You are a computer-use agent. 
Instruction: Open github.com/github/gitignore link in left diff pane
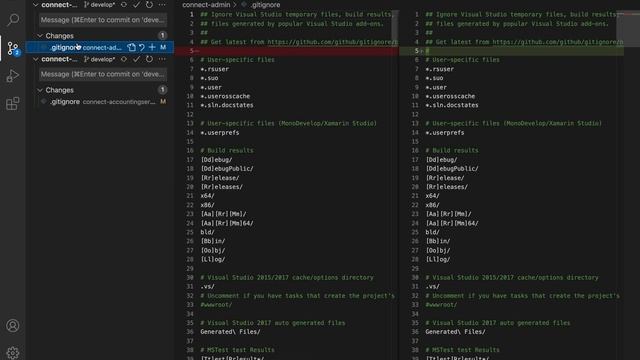[x=332, y=42]
